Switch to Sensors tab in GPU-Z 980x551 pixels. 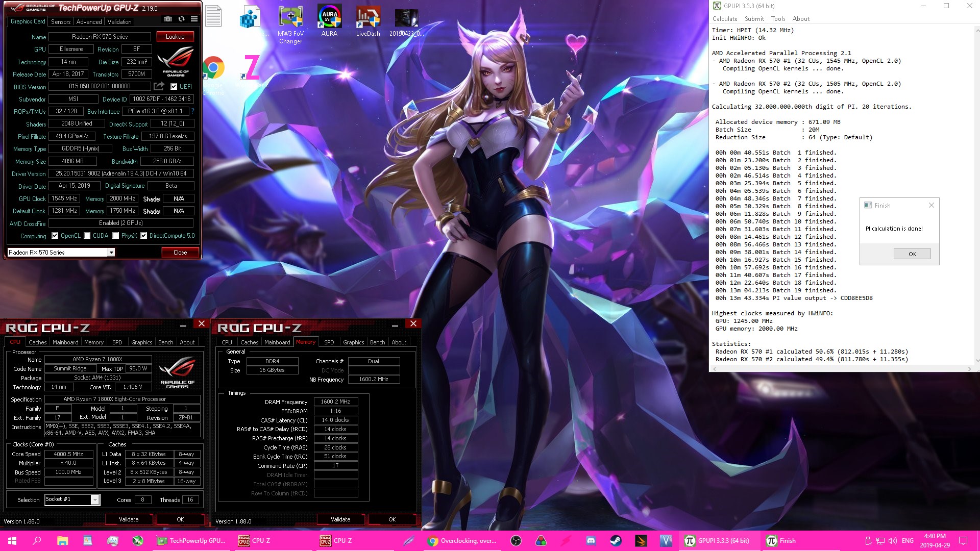[61, 22]
